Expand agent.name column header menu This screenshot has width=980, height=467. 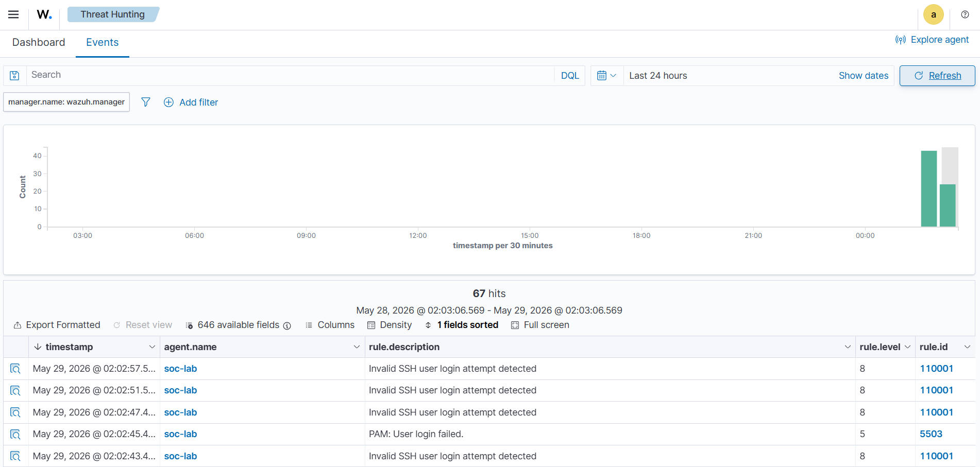click(x=357, y=347)
